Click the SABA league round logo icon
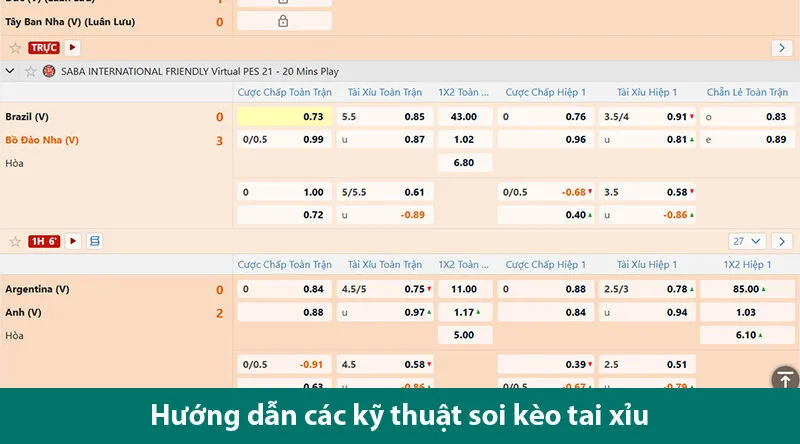 49,72
